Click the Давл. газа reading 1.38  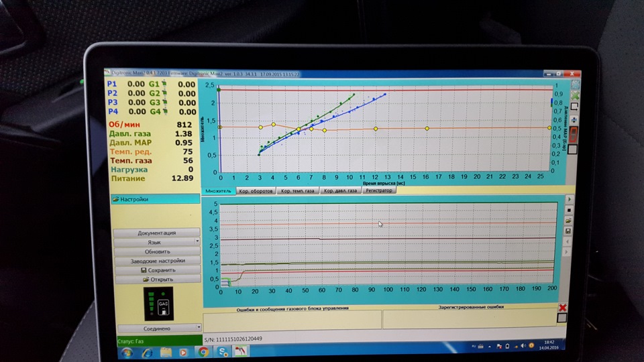pos(184,133)
